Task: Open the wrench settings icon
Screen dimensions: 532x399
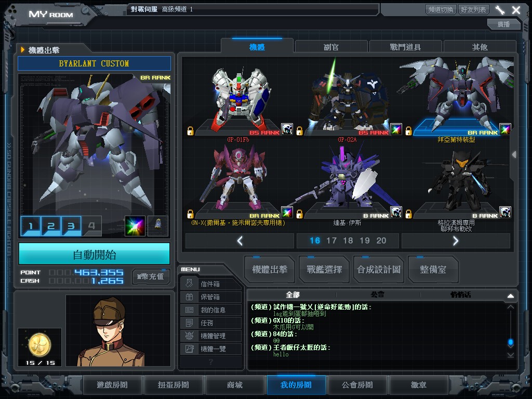Action: point(500,10)
